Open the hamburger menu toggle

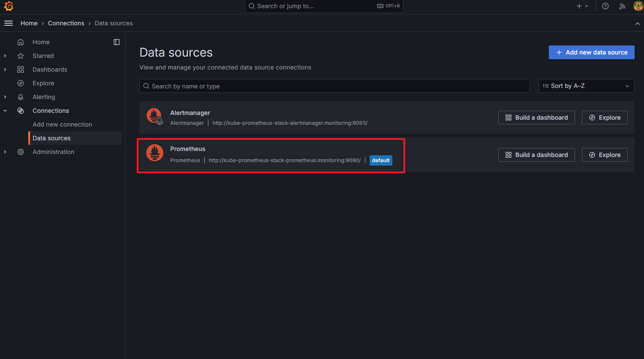coord(9,23)
